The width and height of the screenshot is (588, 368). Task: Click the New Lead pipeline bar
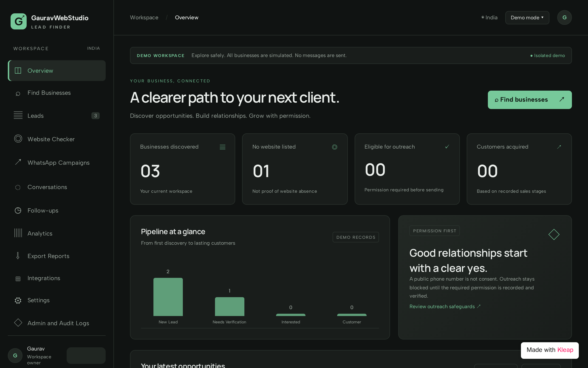(168, 297)
